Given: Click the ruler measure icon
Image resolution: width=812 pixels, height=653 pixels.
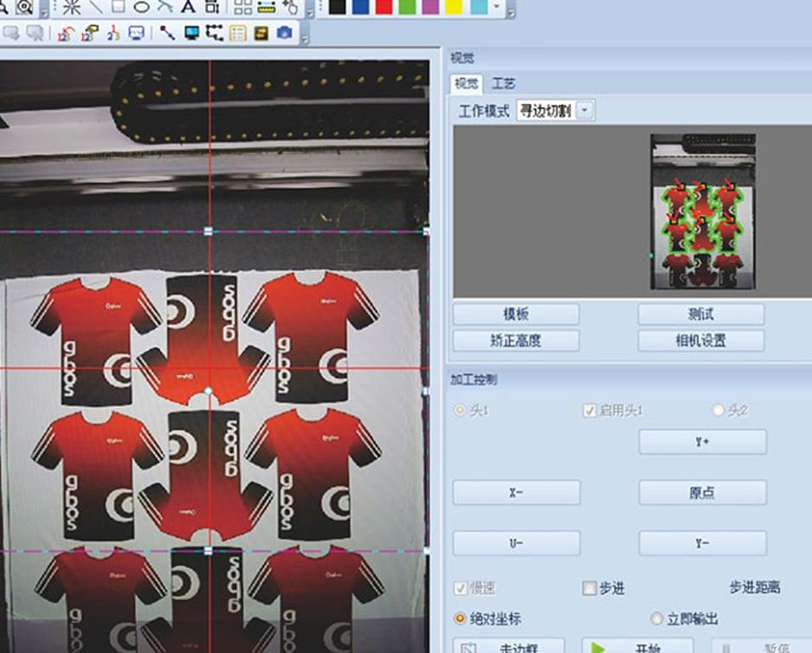Looking at the screenshot, I should coord(266,8).
